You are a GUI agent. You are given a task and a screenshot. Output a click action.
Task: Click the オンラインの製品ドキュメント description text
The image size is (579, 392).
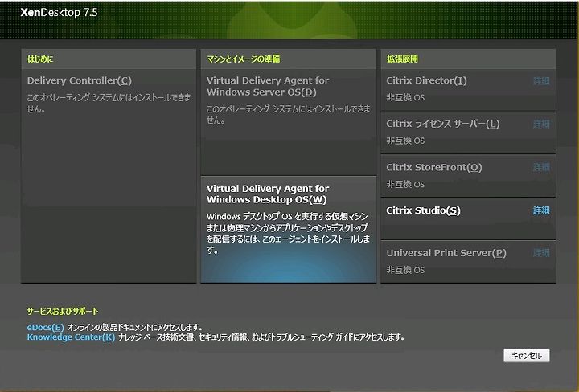click(135, 327)
